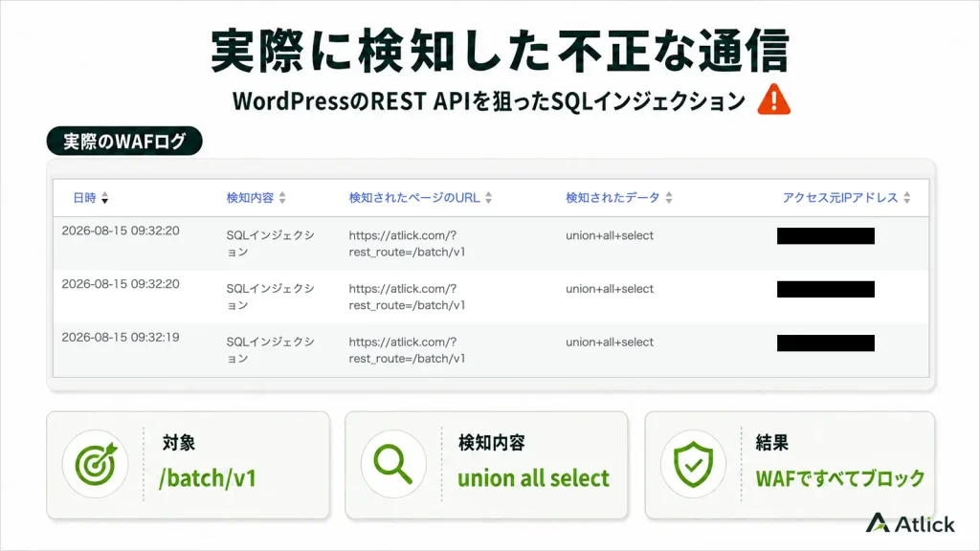Click the union all select green text
Viewport: 980px width, 551px height.
[533, 478]
